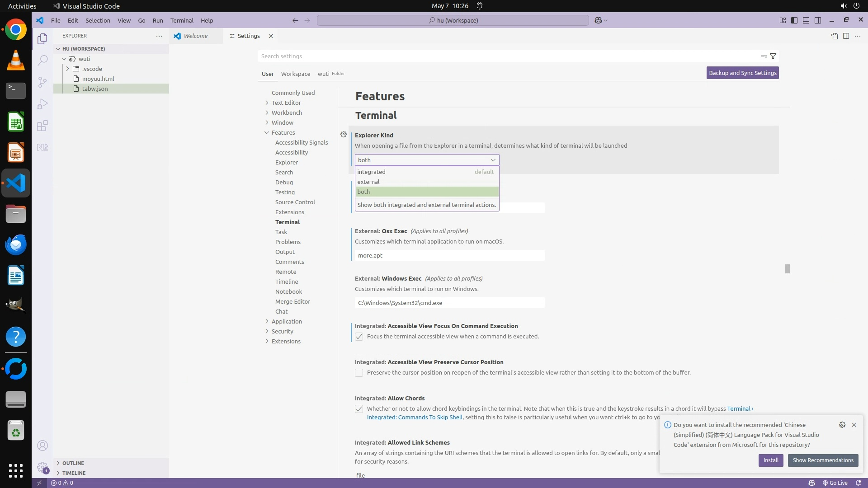The image size is (868, 488).
Task: Click the Go Live status bar item
Action: coord(835,483)
